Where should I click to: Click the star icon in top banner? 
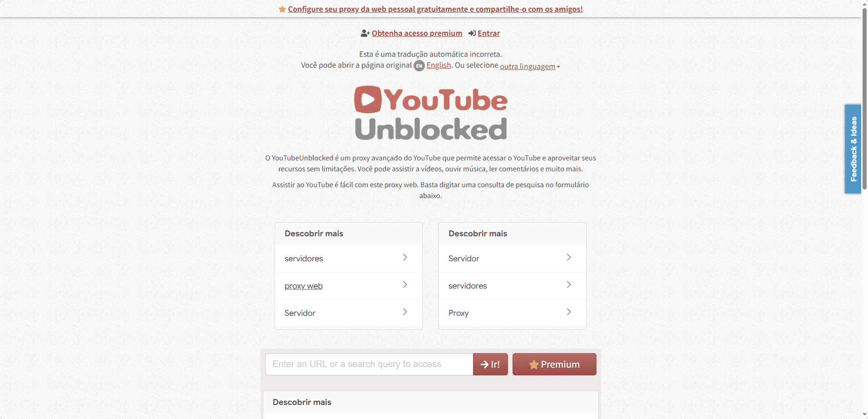click(x=282, y=9)
